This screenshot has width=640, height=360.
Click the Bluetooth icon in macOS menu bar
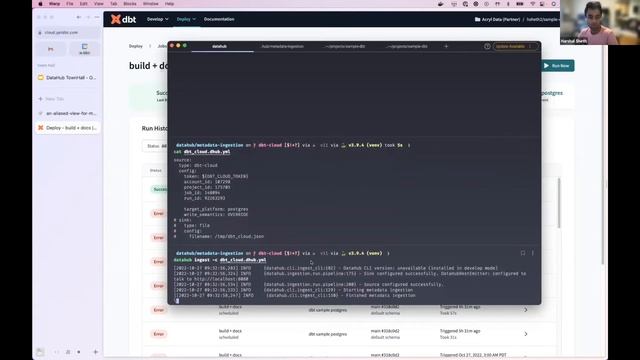(508, 4)
